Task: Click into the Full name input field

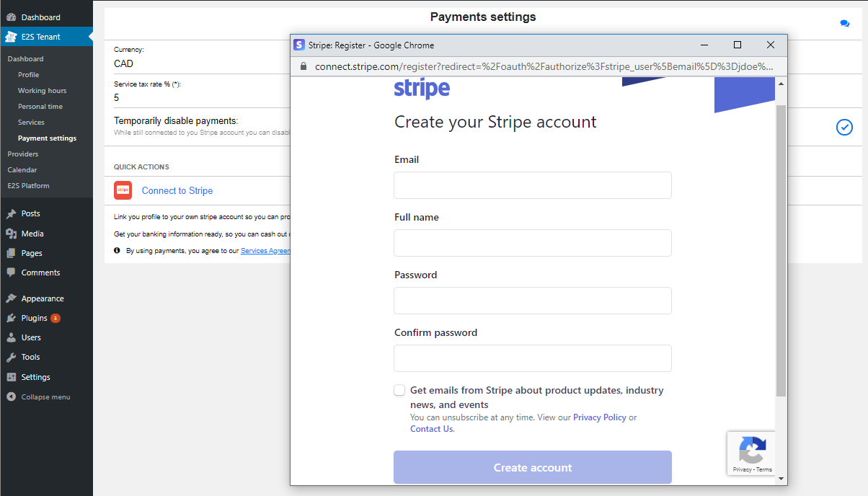Action: pyautogui.click(x=533, y=243)
